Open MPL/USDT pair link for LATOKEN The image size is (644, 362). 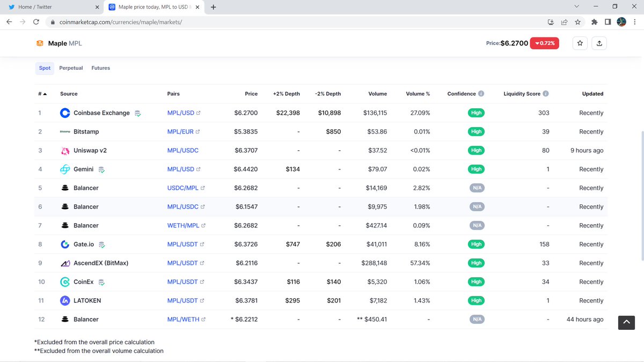coord(186,301)
